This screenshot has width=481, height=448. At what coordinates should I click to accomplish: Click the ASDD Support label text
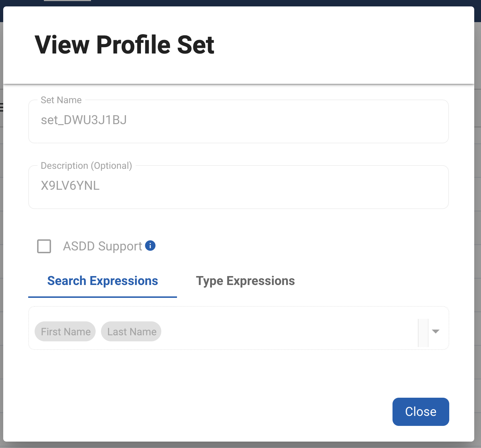102,246
